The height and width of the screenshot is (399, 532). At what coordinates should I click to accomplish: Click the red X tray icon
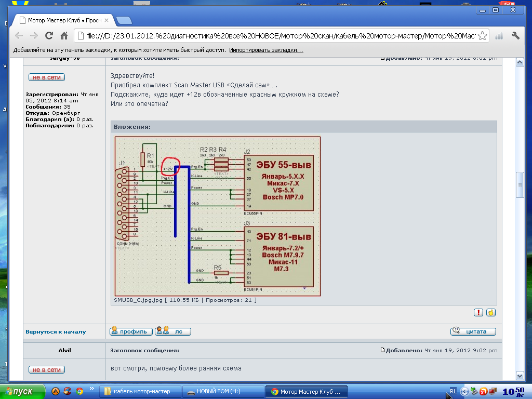(483, 392)
